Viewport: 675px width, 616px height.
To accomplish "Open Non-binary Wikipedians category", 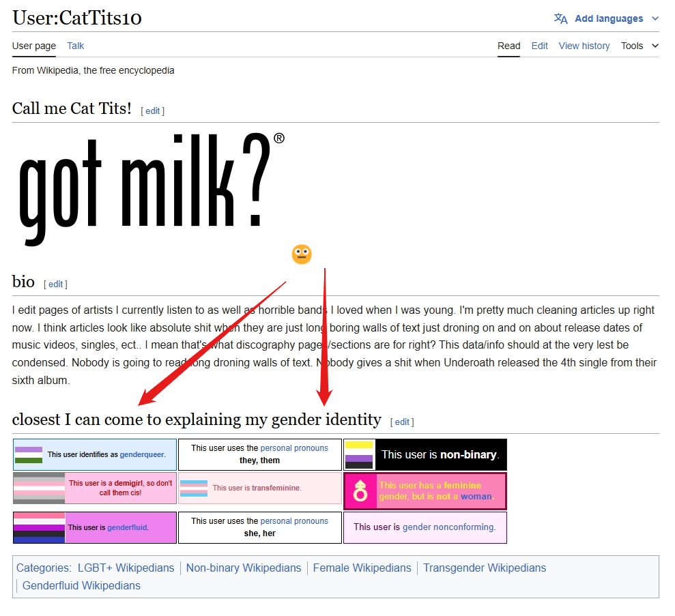I will [244, 568].
